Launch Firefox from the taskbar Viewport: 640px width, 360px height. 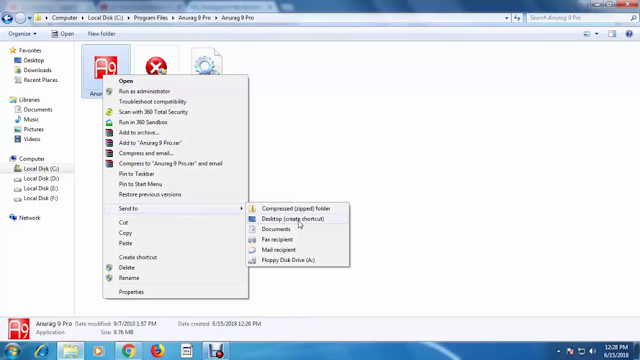point(158,351)
